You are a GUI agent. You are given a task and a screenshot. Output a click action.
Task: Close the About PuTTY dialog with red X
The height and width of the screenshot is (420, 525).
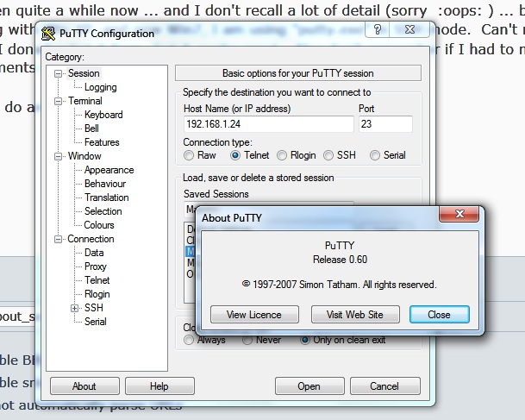tap(459, 214)
